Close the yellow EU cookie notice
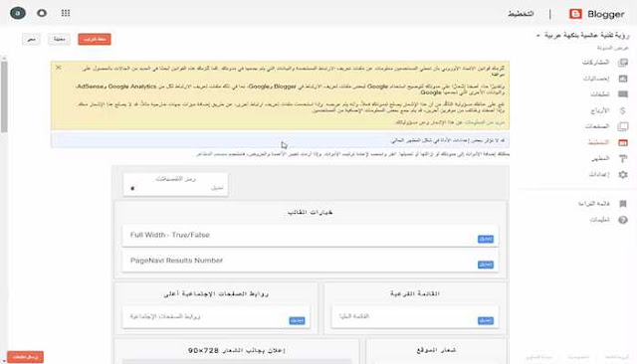637x364 pixels. (59, 68)
